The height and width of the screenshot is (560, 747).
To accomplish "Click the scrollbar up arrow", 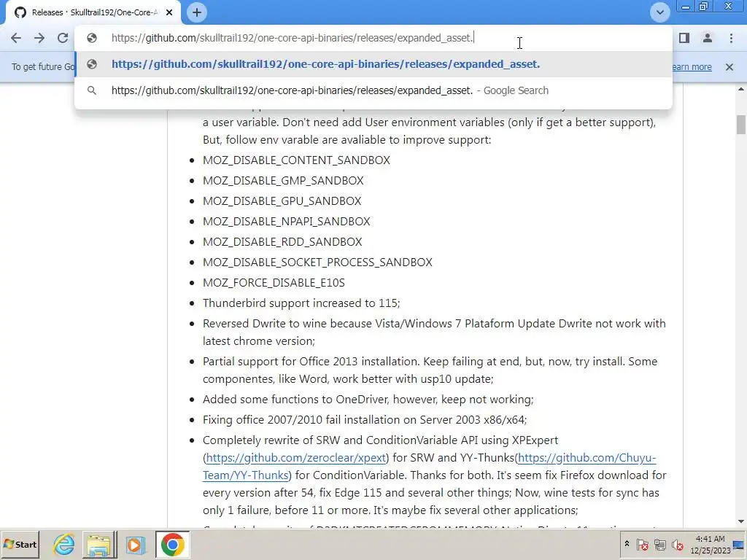I will (x=741, y=90).
